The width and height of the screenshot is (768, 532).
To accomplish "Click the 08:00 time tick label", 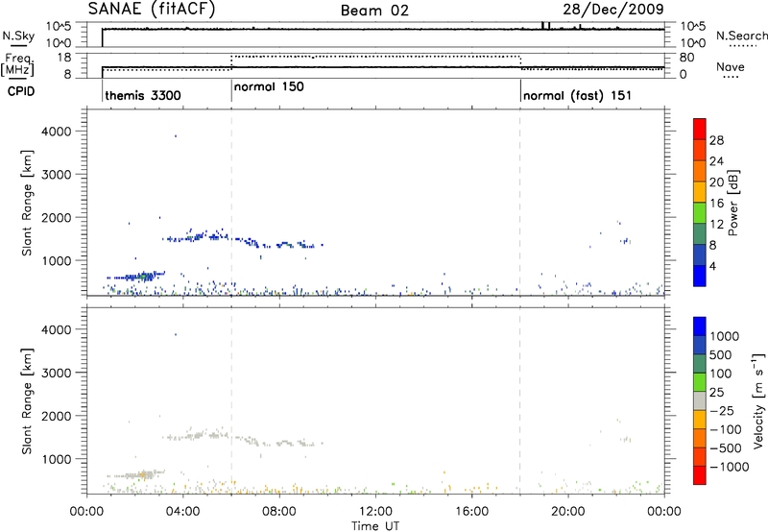I will [x=279, y=512].
